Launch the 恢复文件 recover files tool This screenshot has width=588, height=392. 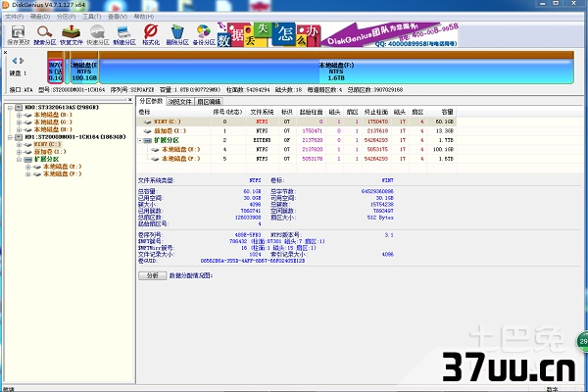71,35
